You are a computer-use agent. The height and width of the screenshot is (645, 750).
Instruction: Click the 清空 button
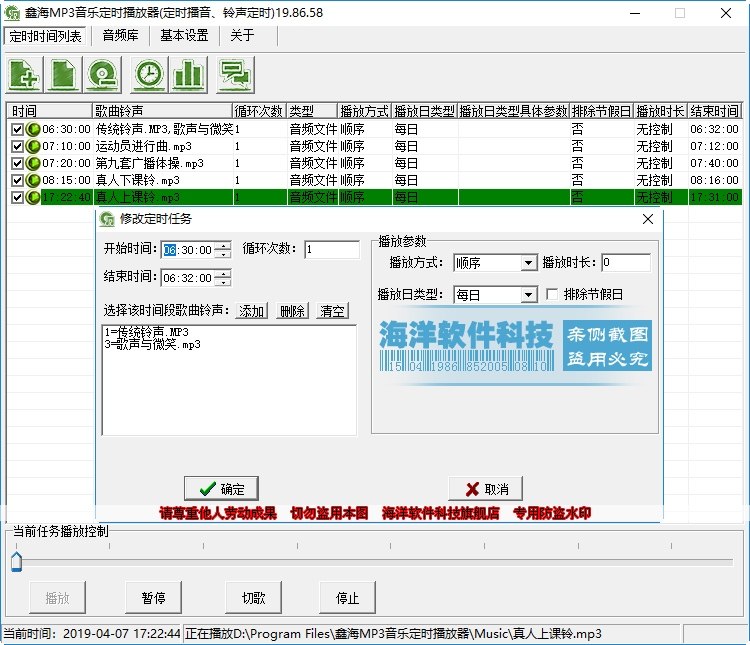(332, 311)
